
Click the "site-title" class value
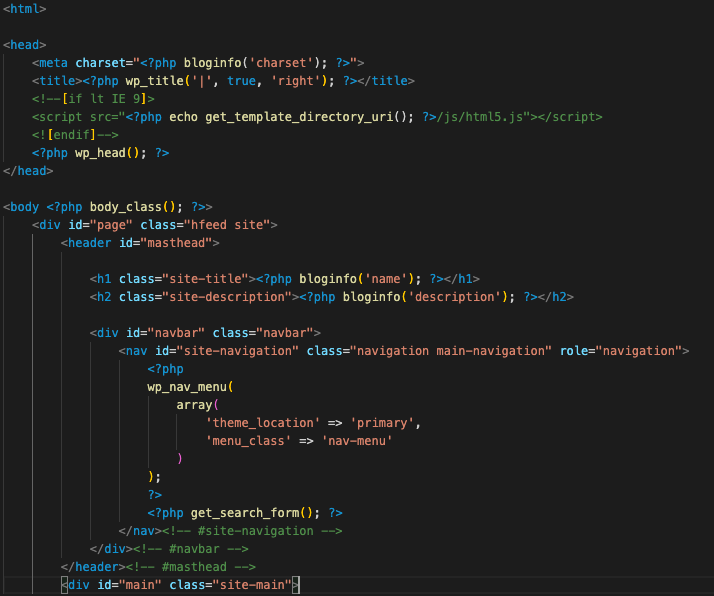click(x=205, y=279)
